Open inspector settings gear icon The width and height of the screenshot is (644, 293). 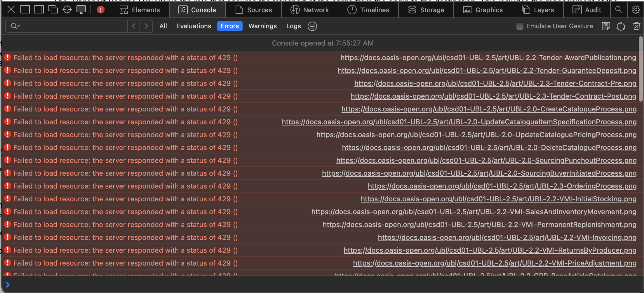coord(636,10)
